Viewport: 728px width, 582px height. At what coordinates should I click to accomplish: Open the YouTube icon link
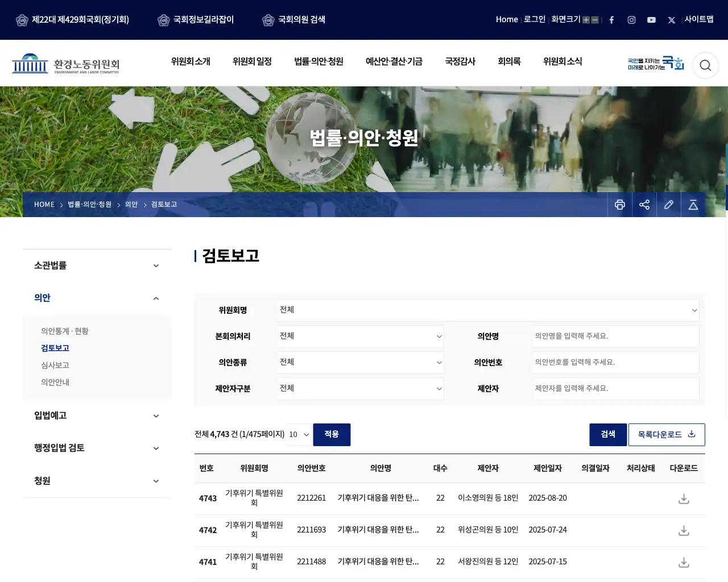coord(651,20)
